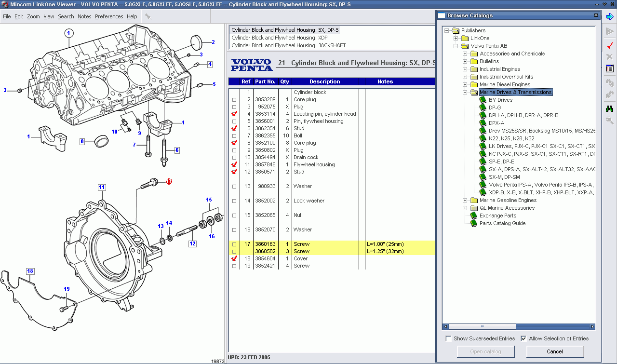This screenshot has height=364, width=617.
Task: Click callout 2 near core plug drawing
Action: pyautogui.click(x=213, y=42)
